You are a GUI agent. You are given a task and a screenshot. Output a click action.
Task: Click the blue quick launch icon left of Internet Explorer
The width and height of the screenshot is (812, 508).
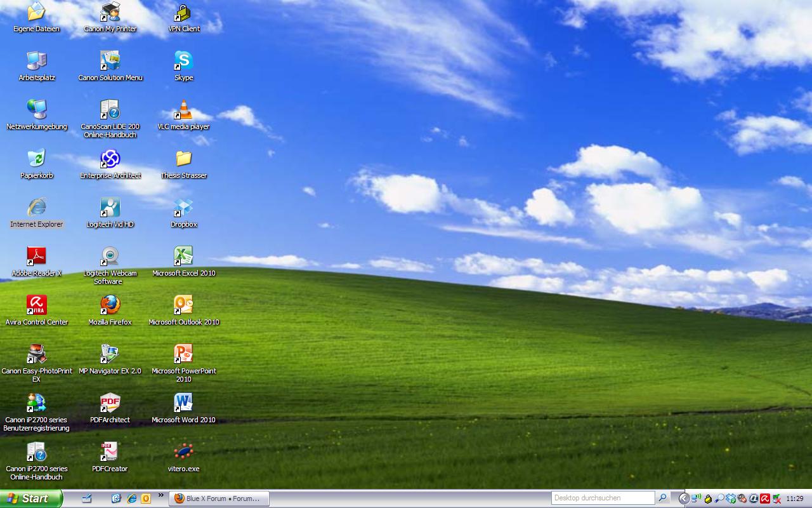[x=116, y=498]
